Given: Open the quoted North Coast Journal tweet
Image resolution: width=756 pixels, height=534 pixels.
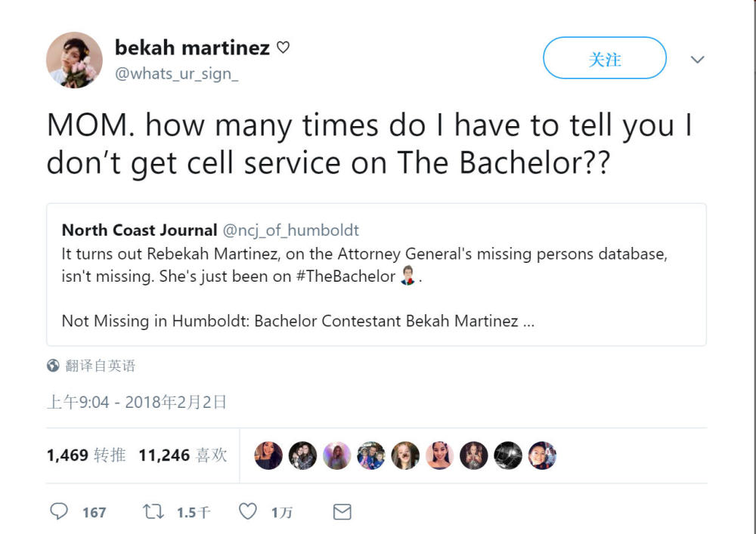Looking at the screenshot, I should pyautogui.click(x=376, y=274).
